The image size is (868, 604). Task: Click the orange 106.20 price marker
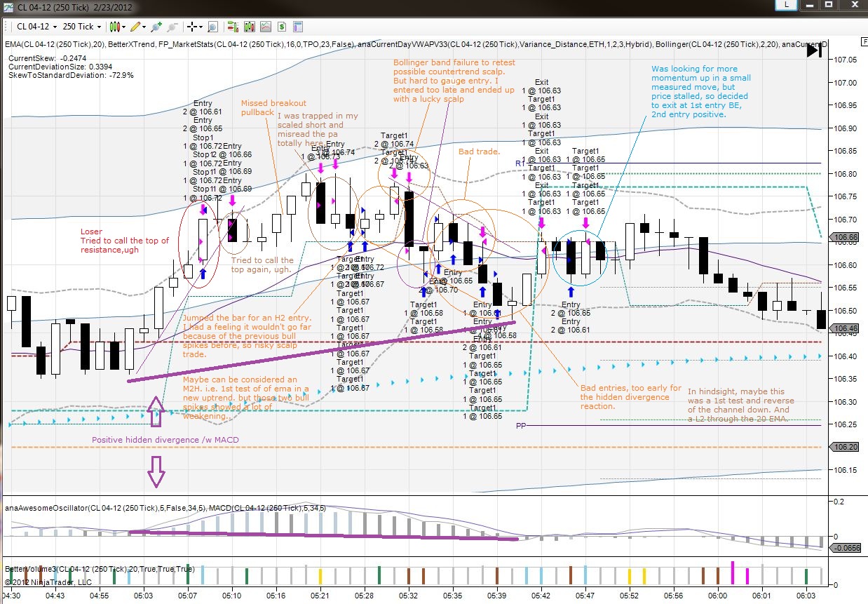point(844,447)
